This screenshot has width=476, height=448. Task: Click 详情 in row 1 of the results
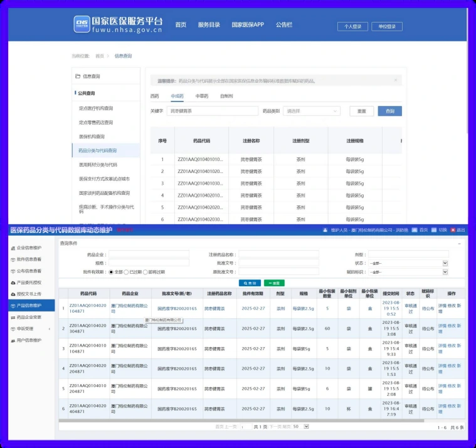pyautogui.click(x=442, y=306)
